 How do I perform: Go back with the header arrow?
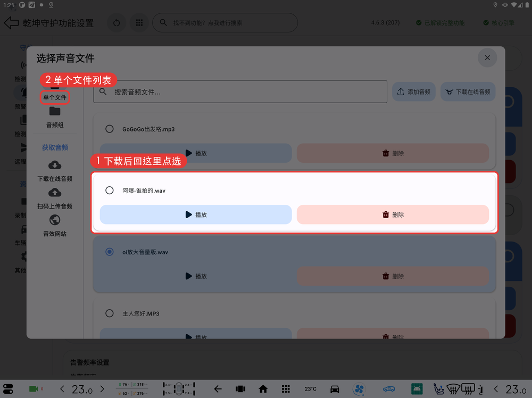click(x=11, y=23)
